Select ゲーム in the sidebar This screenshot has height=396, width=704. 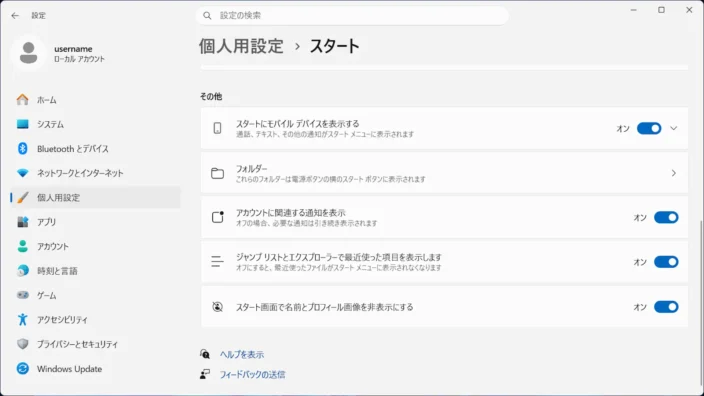(95, 295)
